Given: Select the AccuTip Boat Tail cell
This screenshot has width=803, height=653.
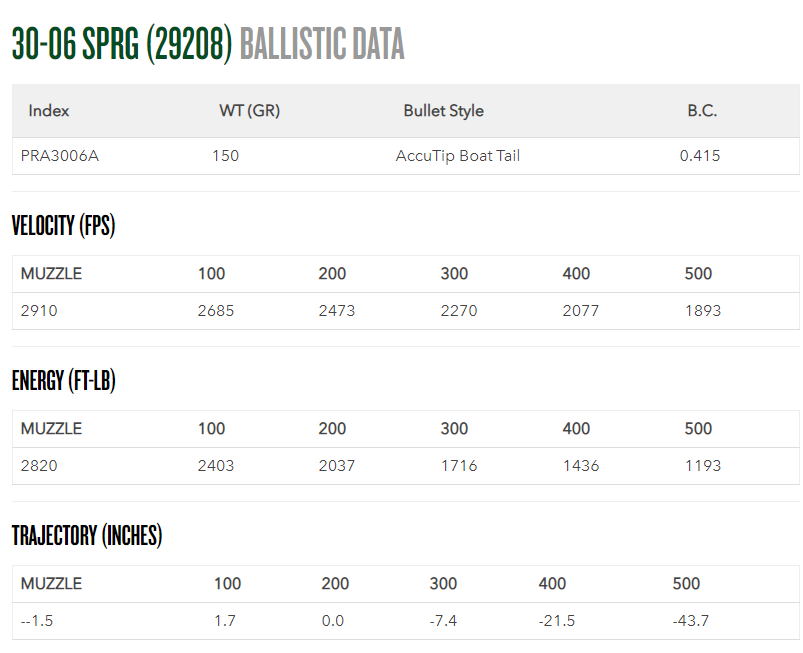Looking at the screenshot, I should click(458, 156).
